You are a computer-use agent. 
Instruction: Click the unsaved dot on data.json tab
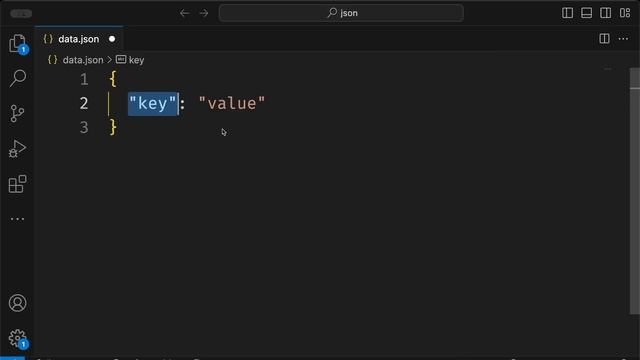112,39
